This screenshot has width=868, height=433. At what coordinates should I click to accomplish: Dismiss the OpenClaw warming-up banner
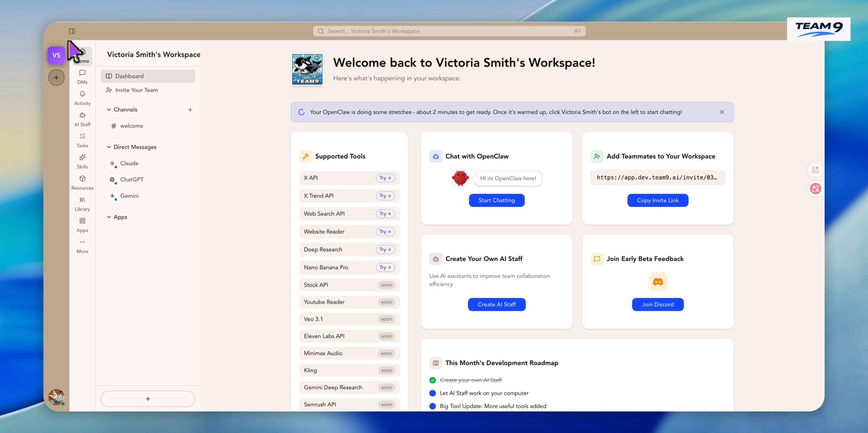click(722, 112)
